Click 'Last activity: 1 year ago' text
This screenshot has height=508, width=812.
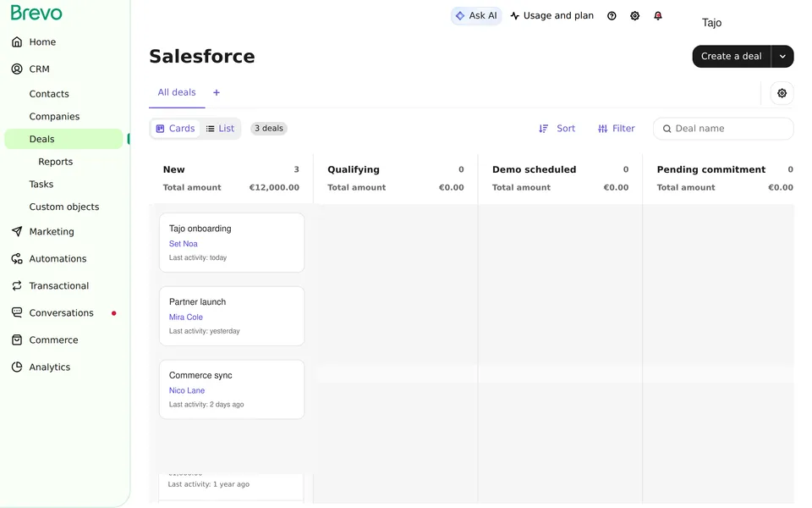click(209, 484)
